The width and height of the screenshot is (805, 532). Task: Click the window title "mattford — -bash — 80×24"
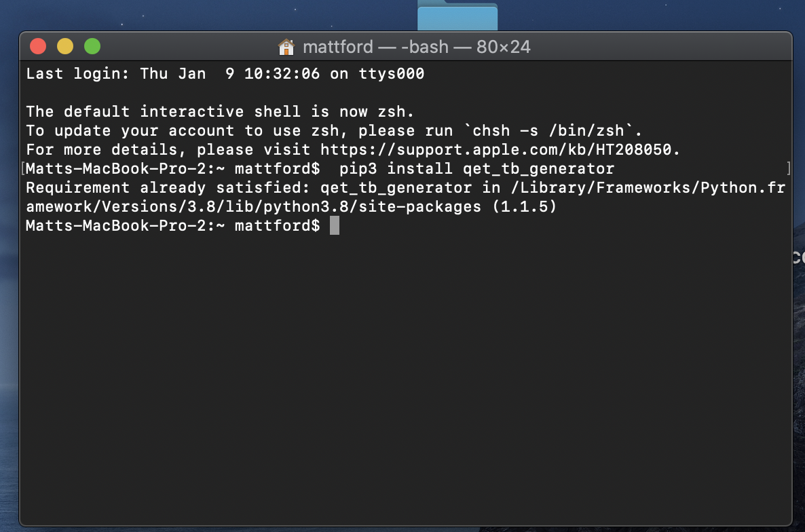point(416,47)
